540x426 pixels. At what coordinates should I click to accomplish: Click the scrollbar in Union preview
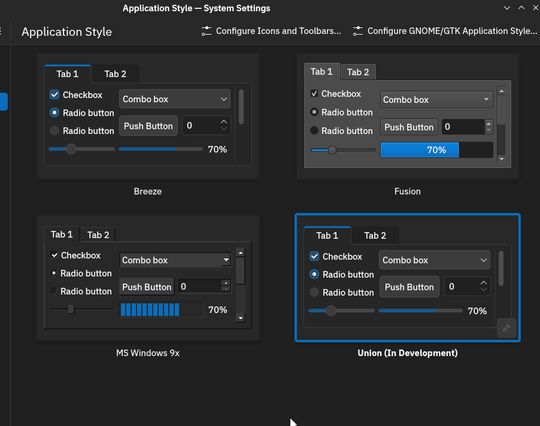coord(501,268)
